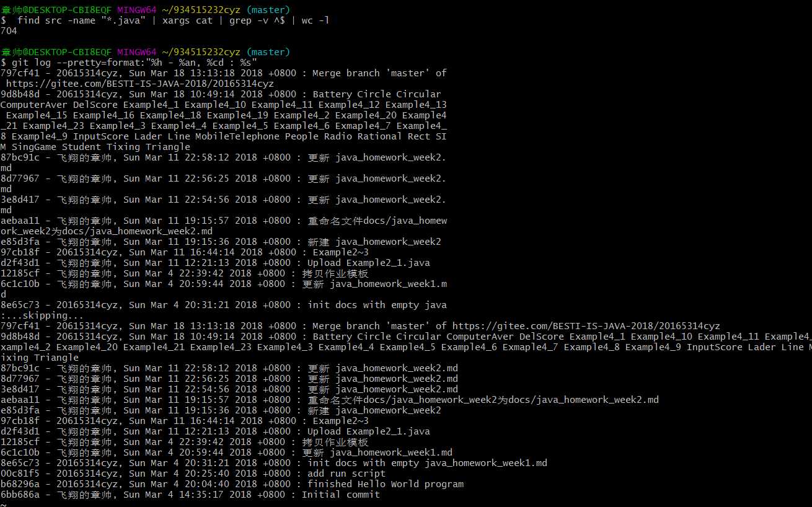
Task: Click the lone "d" wrapped line
Action: point(3,294)
